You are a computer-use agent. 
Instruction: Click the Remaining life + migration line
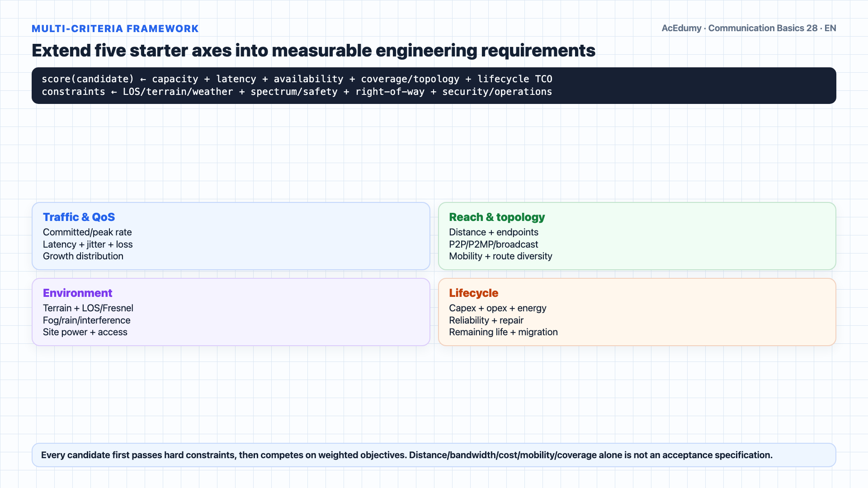pyautogui.click(x=503, y=332)
